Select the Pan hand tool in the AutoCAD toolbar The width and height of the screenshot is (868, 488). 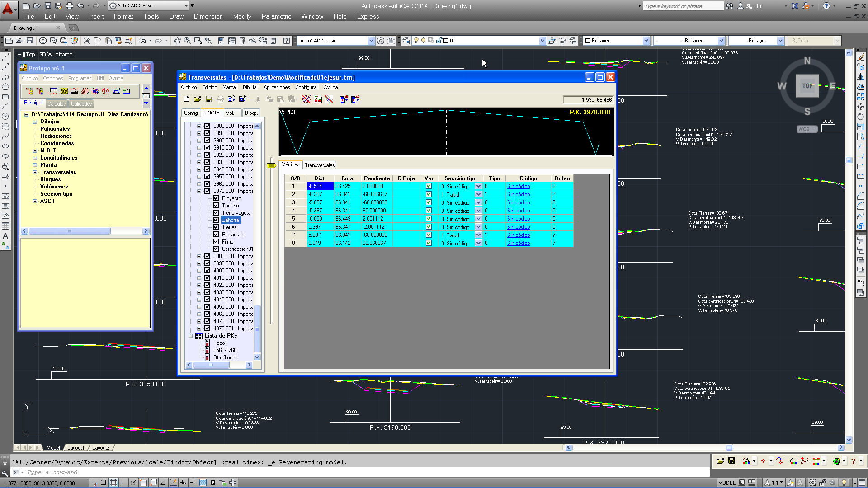point(177,41)
